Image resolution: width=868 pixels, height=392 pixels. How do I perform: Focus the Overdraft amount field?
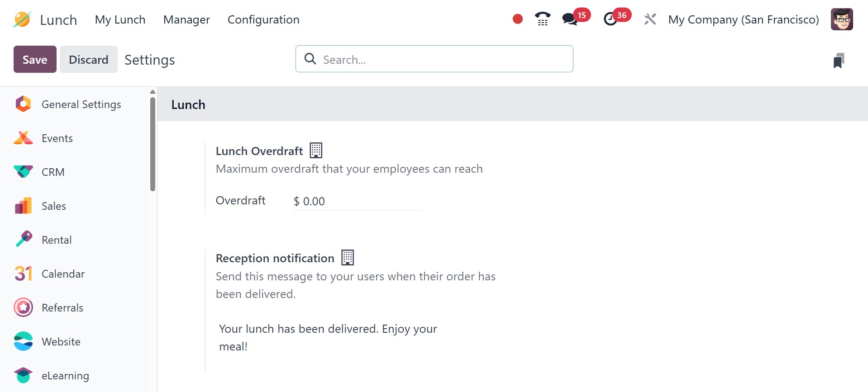(x=358, y=201)
